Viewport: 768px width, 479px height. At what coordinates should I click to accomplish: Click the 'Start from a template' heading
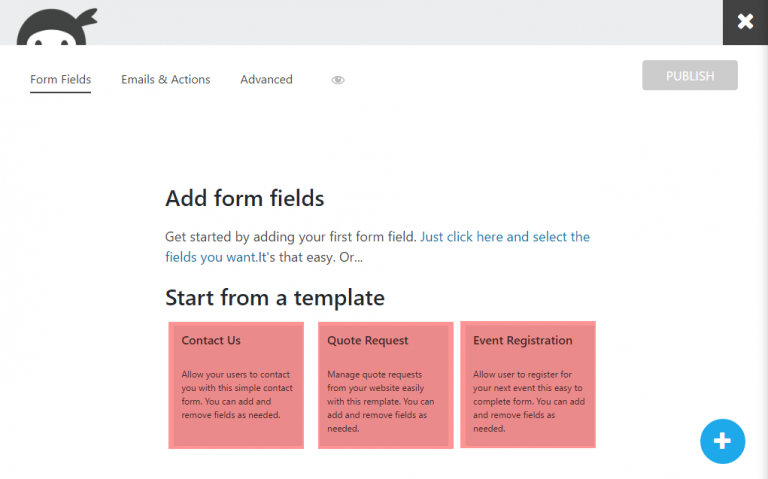274,297
